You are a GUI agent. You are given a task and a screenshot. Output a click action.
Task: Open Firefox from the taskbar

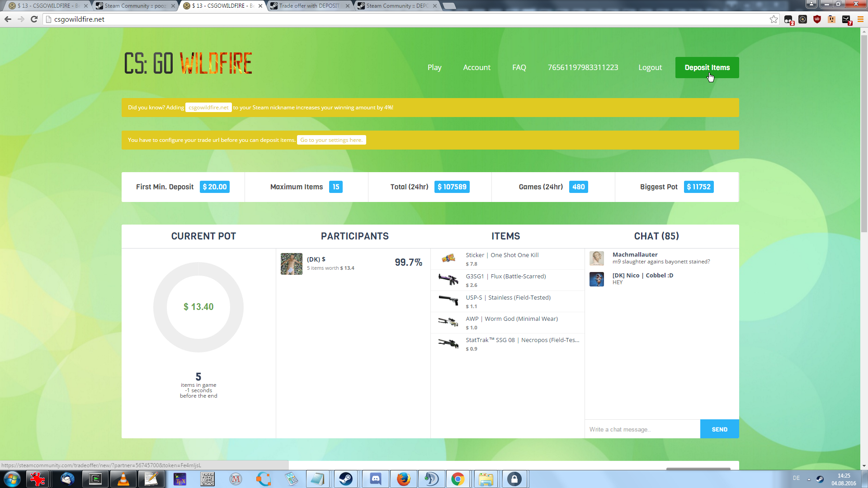pos(403,479)
